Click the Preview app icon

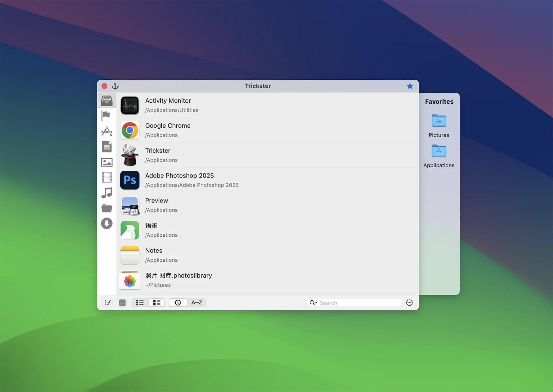click(x=130, y=205)
